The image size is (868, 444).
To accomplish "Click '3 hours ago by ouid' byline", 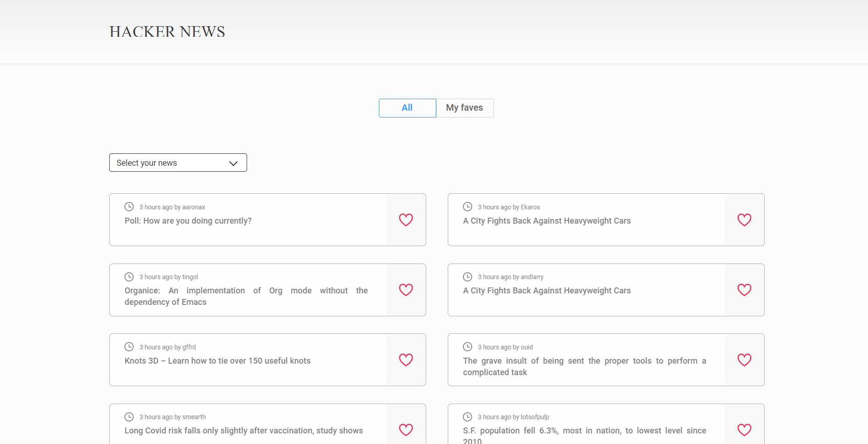I will point(505,347).
